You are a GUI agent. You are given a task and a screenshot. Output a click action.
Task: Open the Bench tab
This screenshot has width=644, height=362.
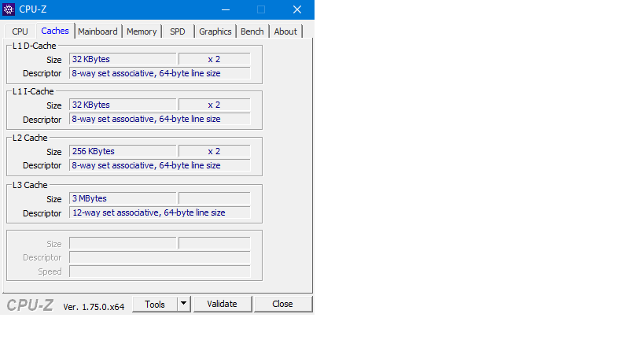(x=252, y=31)
